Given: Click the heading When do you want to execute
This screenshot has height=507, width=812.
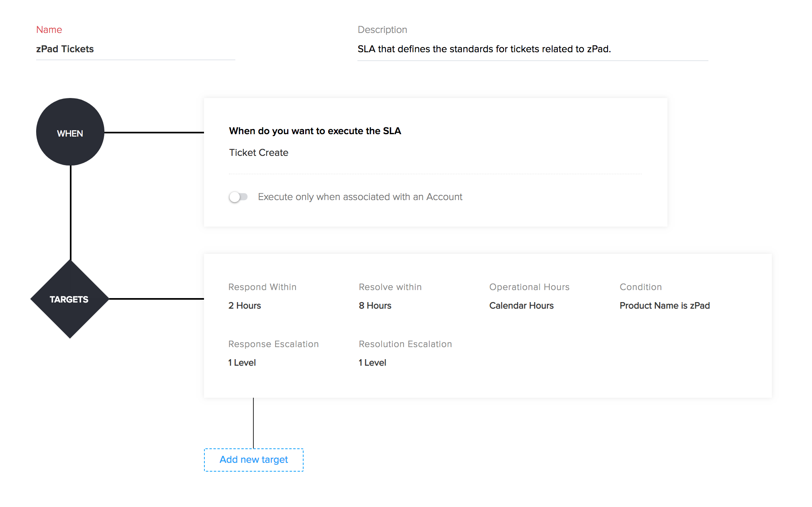Looking at the screenshot, I should click(315, 131).
